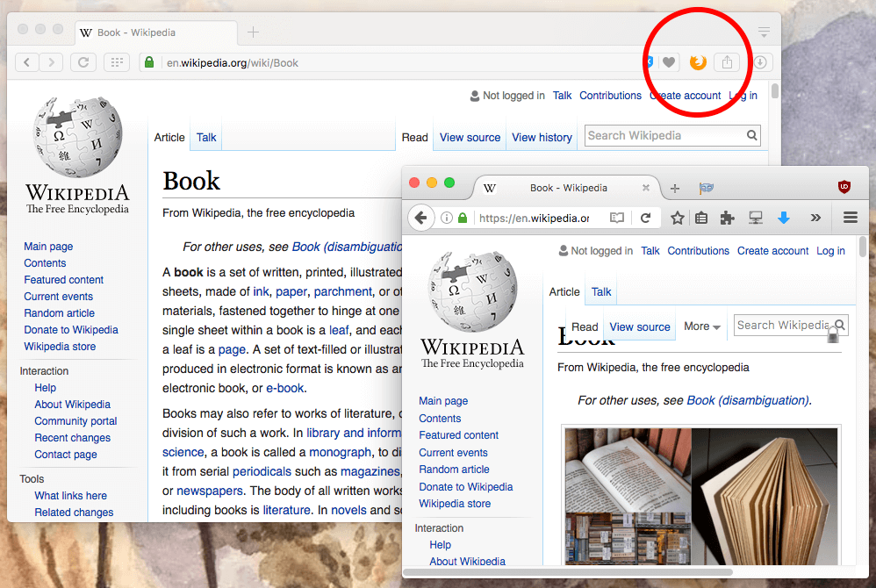Open Recent changes in Opera sidebar
Screen dimensions: 876x588
[x=72, y=438]
